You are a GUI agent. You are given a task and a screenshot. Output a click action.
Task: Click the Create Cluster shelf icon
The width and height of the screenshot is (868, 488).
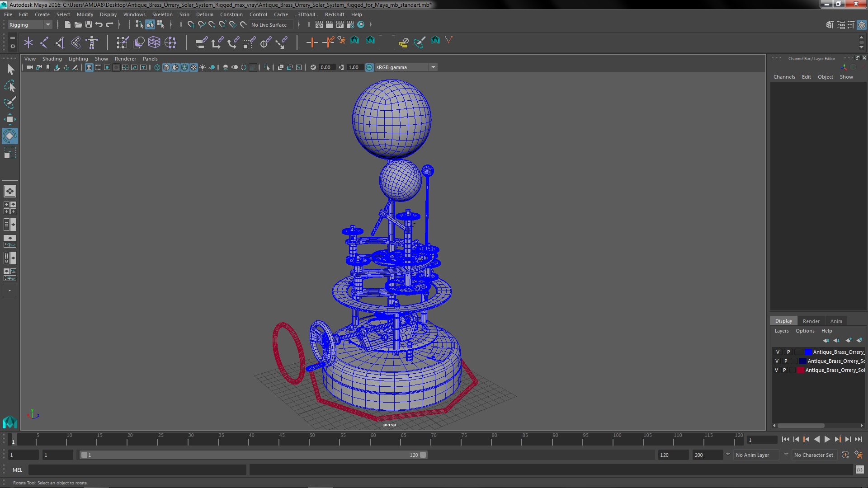click(x=170, y=42)
